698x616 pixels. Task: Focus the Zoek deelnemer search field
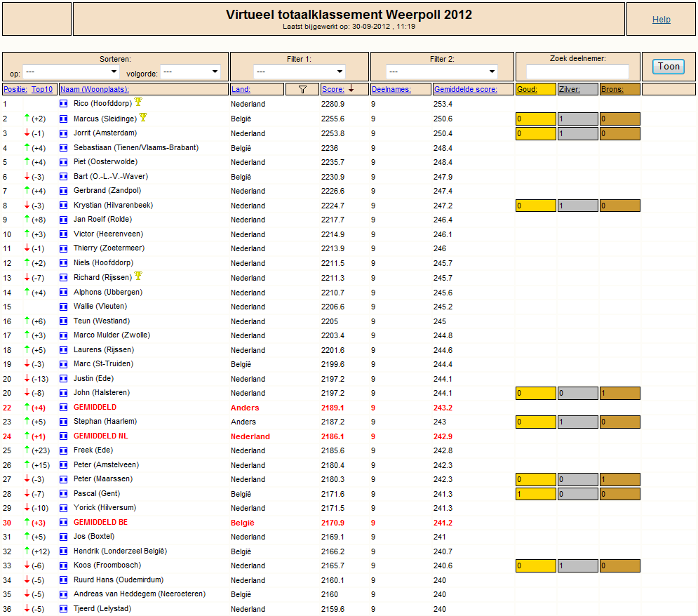577,72
